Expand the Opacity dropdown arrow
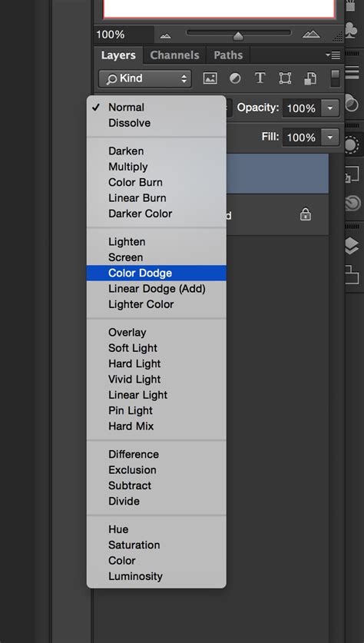This screenshot has width=364, height=643. pos(330,108)
